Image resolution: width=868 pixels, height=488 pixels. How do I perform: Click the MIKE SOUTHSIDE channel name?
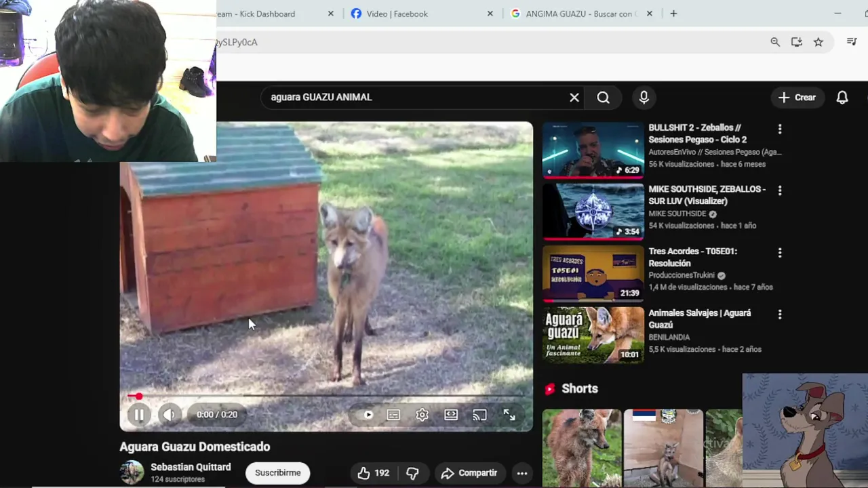click(677, 213)
